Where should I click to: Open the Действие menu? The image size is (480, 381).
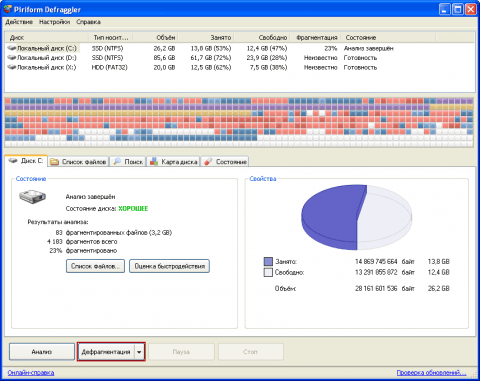(x=19, y=22)
